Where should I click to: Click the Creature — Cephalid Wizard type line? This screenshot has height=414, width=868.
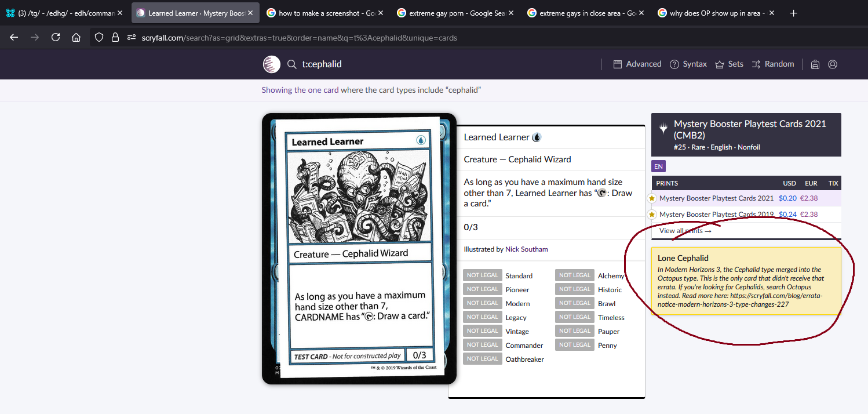coord(517,159)
